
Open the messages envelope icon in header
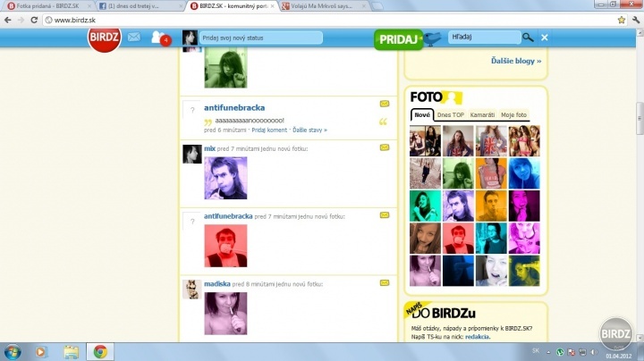[134, 38]
